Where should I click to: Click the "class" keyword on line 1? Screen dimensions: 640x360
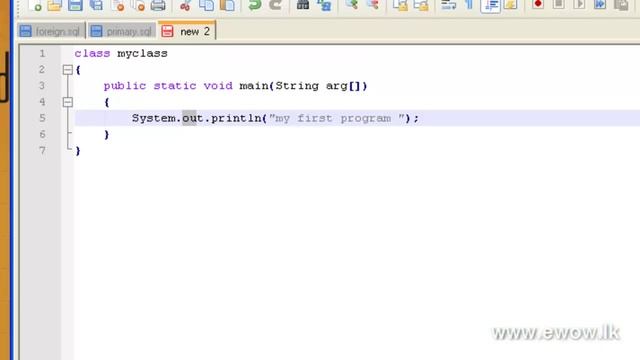click(92, 53)
